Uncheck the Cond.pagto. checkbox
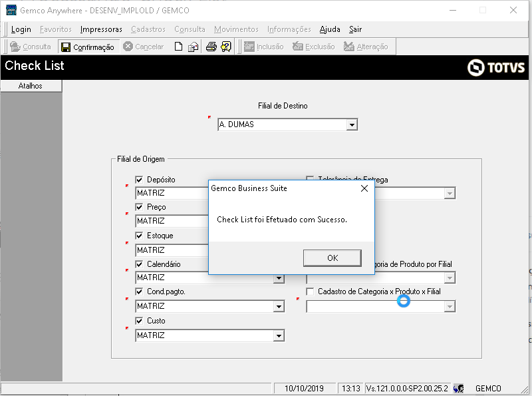This screenshot has height=396, width=532. (139, 292)
